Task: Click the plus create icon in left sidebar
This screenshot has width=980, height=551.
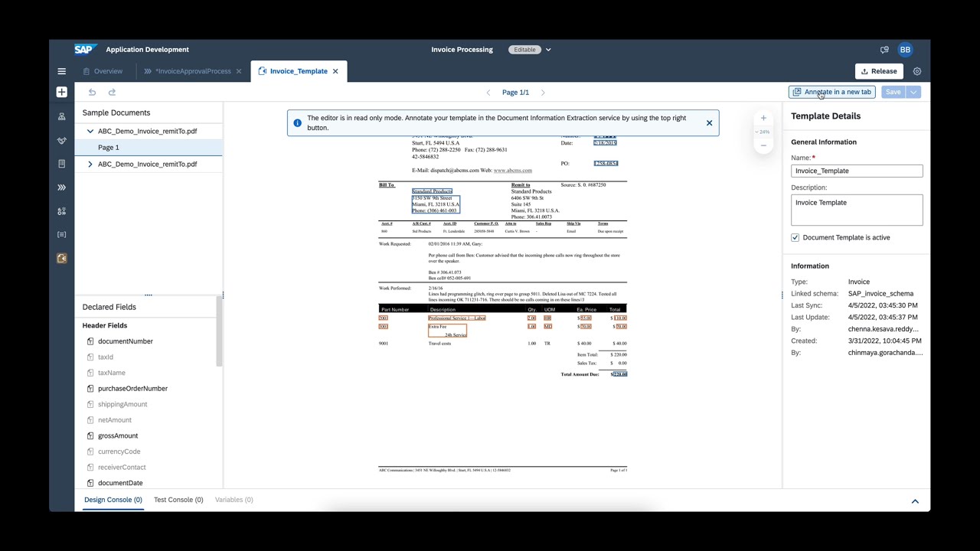Action: coord(62,92)
